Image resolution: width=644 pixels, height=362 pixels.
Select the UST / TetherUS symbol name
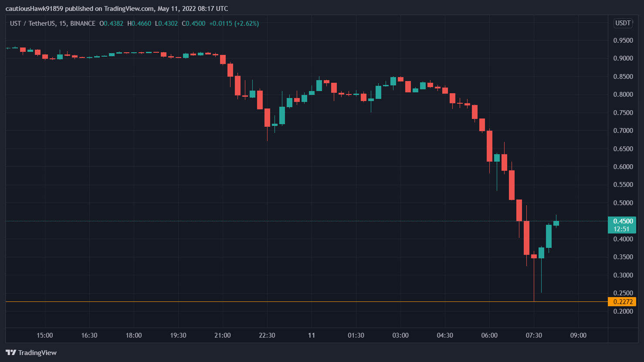pos(33,24)
